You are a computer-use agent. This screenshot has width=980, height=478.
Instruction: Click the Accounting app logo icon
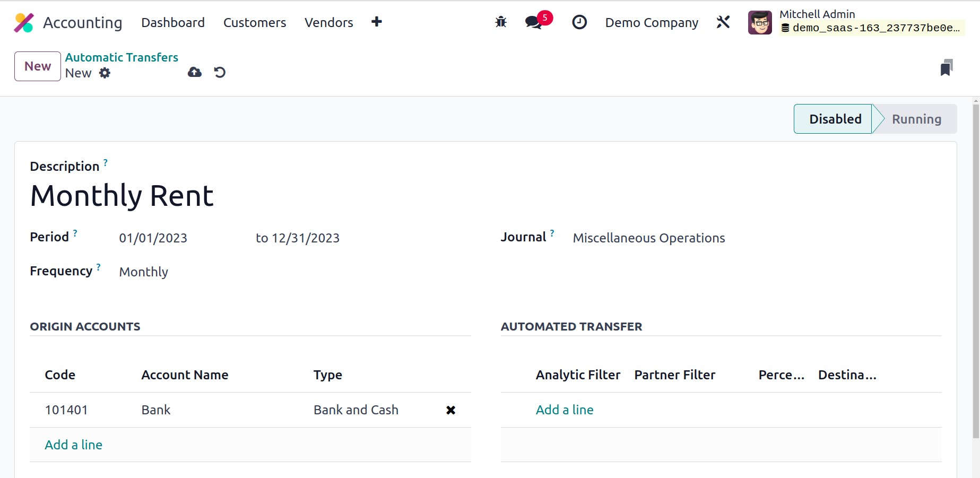pos(24,23)
